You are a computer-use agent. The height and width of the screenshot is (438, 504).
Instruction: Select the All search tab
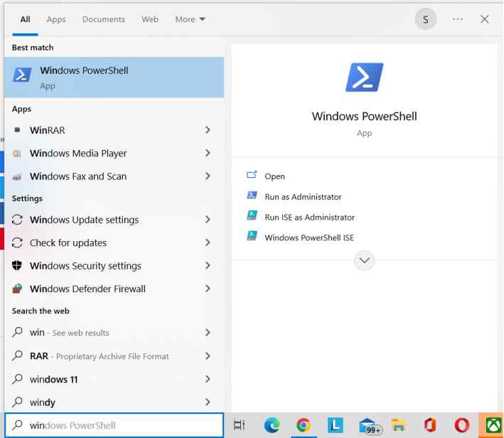coord(25,20)
